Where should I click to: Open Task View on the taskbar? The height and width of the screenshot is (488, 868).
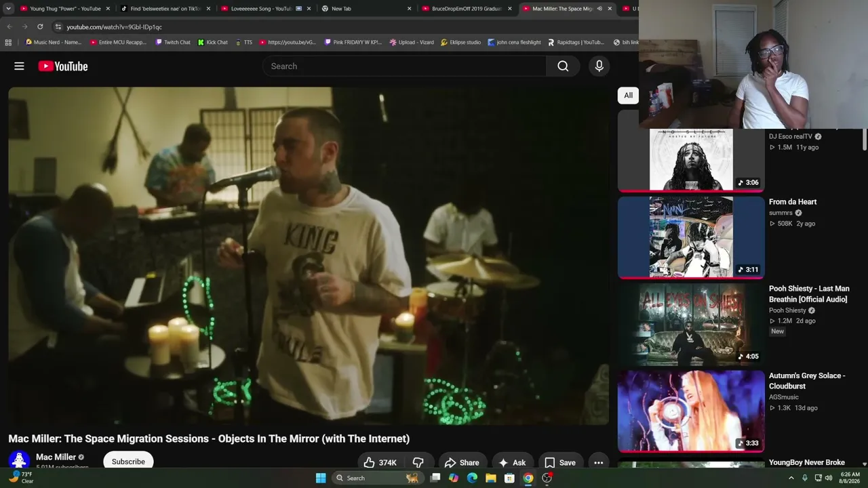coord(435,478)
